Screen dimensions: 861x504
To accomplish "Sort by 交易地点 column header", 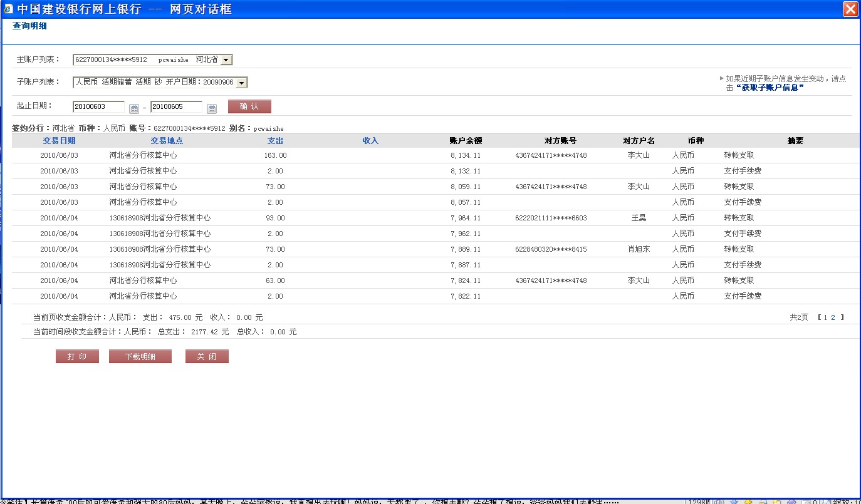I will 167,141.
